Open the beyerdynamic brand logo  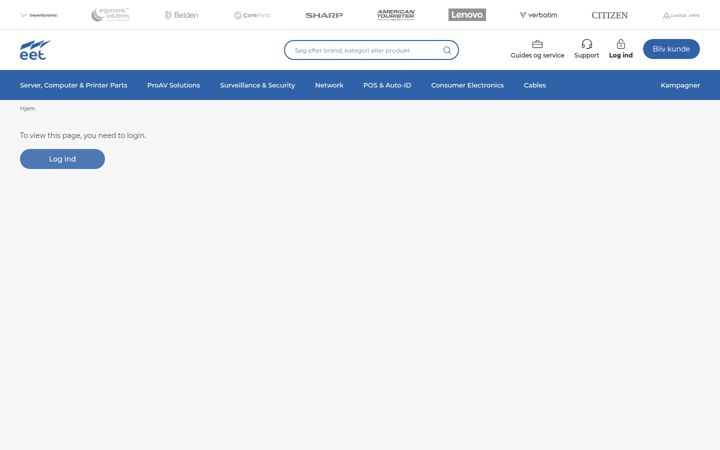[39, 15]
